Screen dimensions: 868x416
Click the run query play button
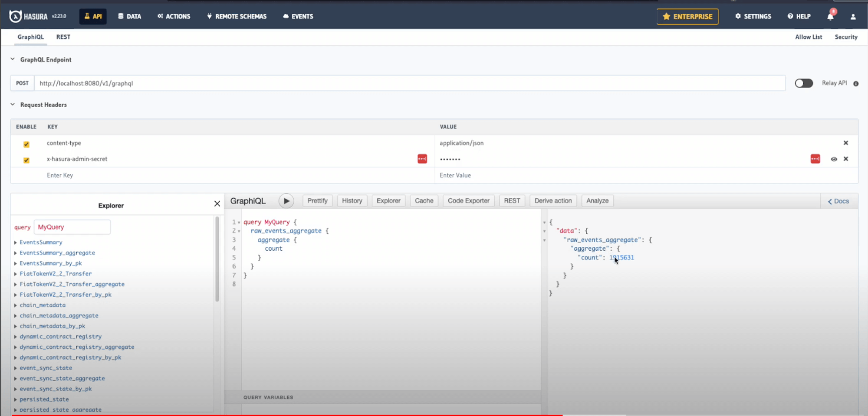(x=286, y=201)
